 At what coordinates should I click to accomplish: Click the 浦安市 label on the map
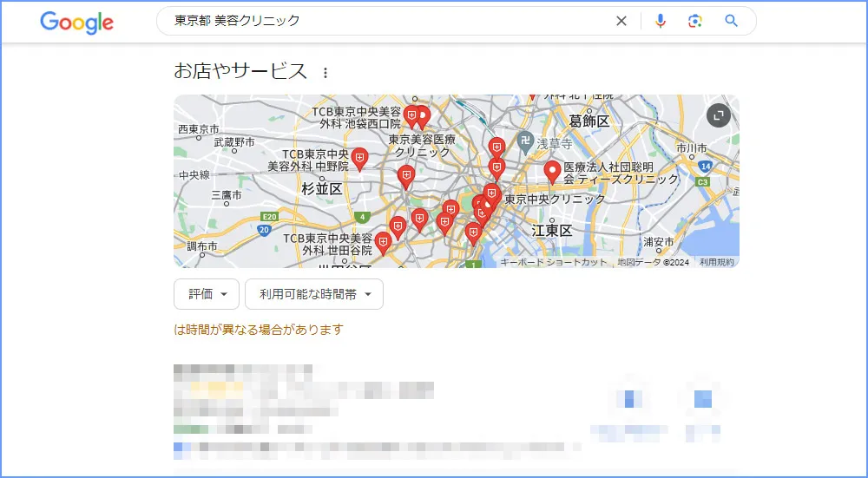[659, 242]
